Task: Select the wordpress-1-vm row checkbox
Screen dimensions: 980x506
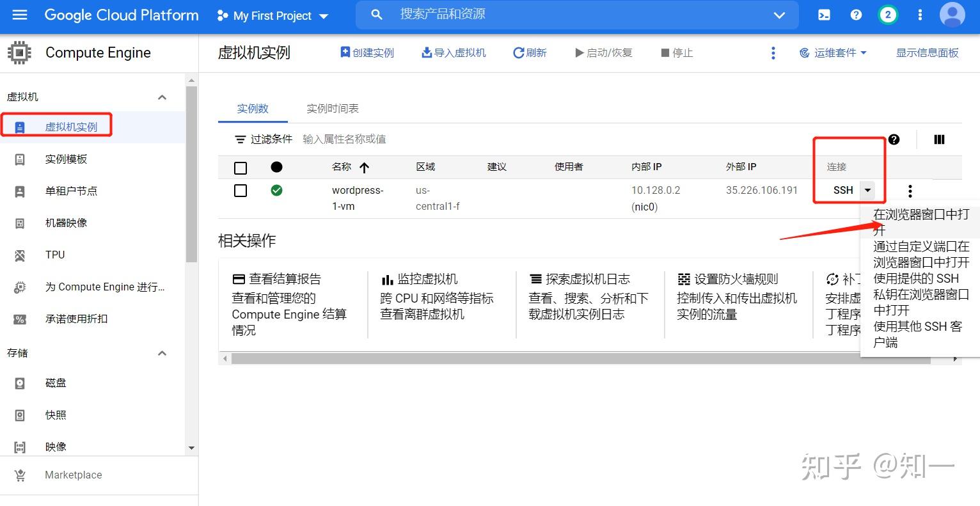Action: 241,191
